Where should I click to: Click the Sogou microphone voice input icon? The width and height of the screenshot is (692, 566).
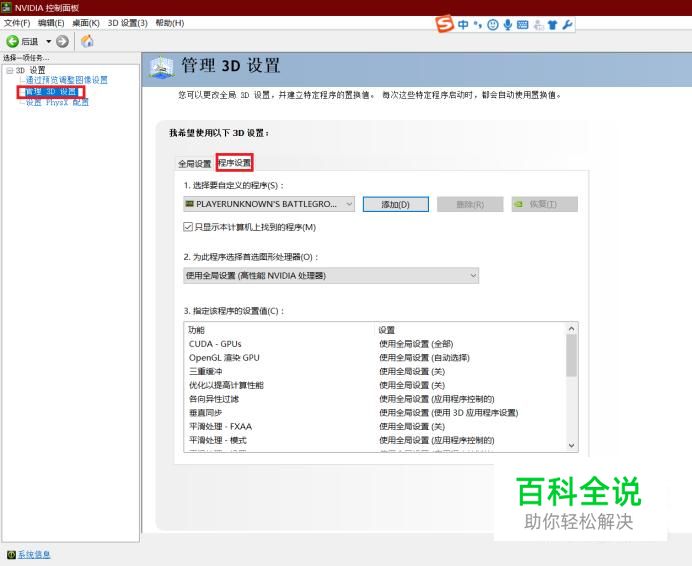click(x=508, y=25)
